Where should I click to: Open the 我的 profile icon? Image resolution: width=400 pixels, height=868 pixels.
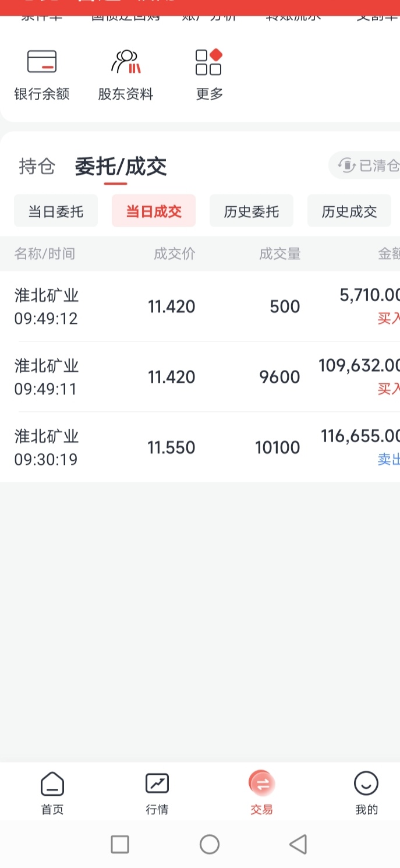tap(366, 785)
